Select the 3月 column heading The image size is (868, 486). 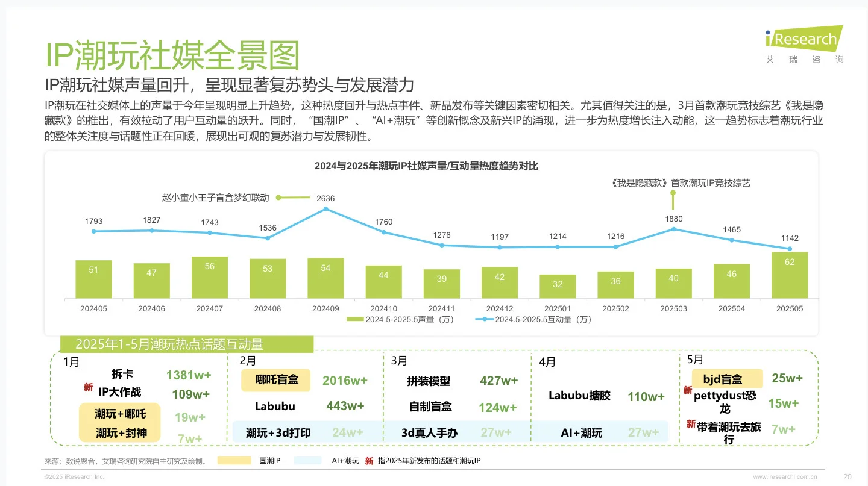[x=399, y=361]
